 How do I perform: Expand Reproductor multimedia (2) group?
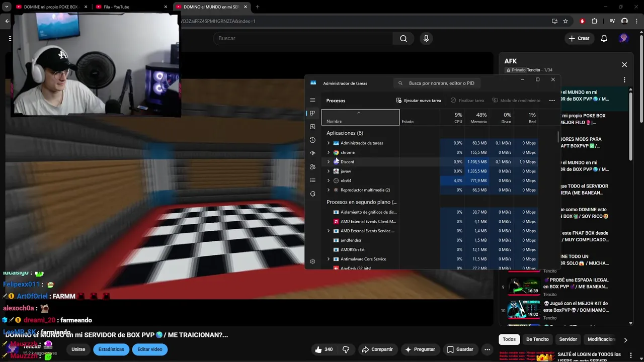(x=329, y=190)
